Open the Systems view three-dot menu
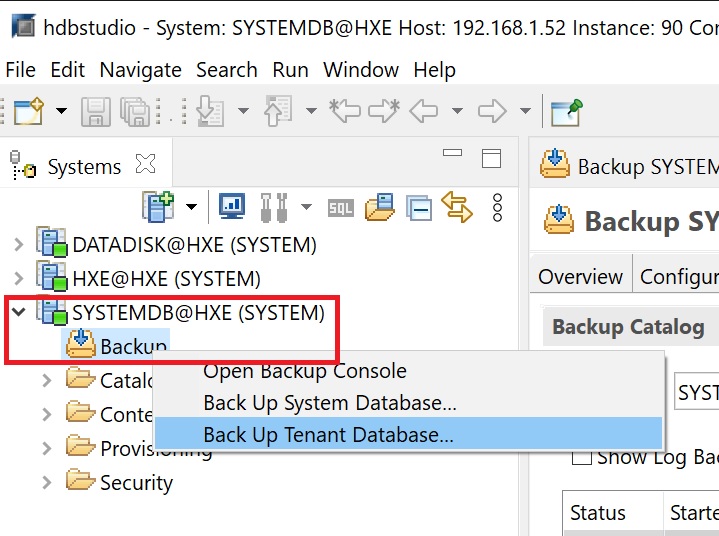719x536 pixels. 498,207
